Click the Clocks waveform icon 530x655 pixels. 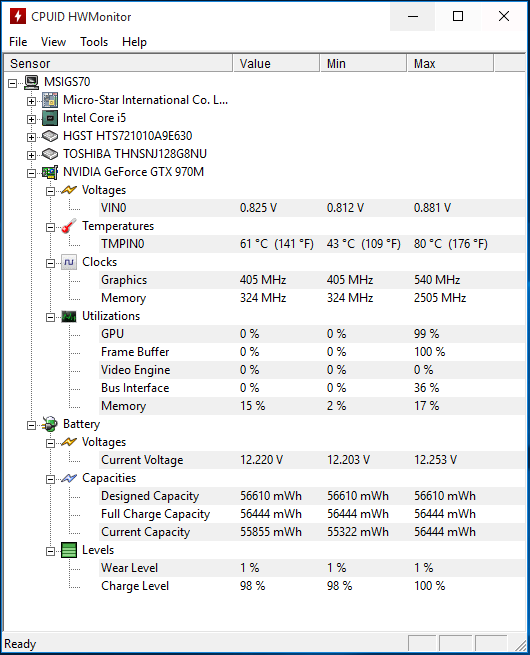pos(69,262)
